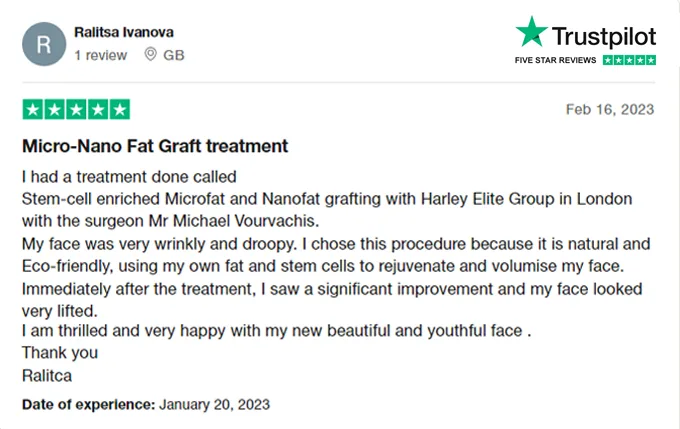The image size is (680, 429).
Task: Click the third green rating star
Action: [x=76, y=109]
